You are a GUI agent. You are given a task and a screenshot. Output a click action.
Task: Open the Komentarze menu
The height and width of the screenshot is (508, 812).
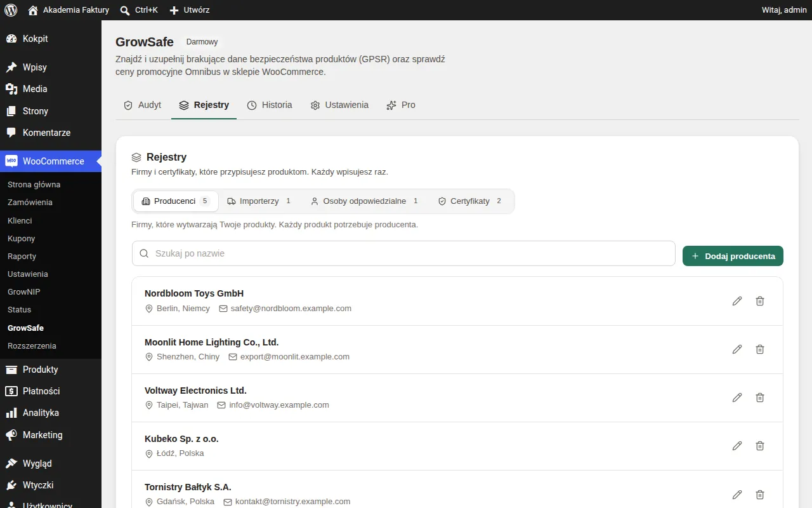(x=51, y=133)
